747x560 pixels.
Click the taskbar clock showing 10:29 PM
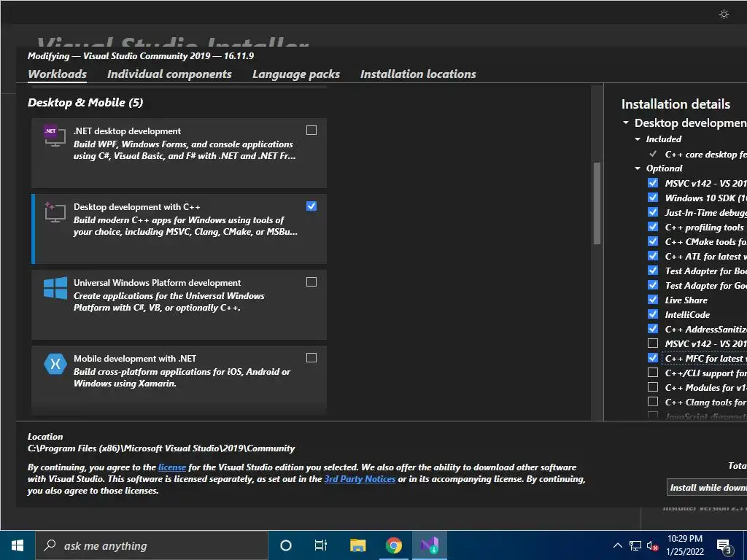click(x=684, y=545)
